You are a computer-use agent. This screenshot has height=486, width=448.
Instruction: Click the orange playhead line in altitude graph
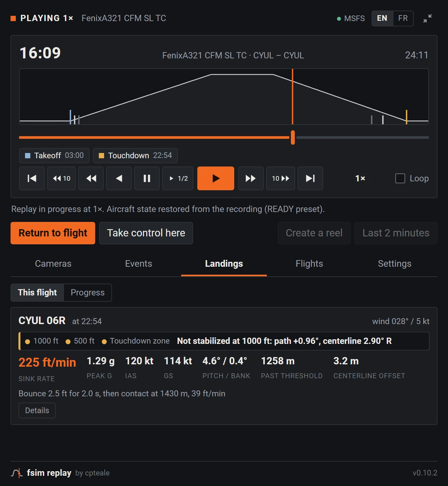pyautogui.click(x=293, y=97)
